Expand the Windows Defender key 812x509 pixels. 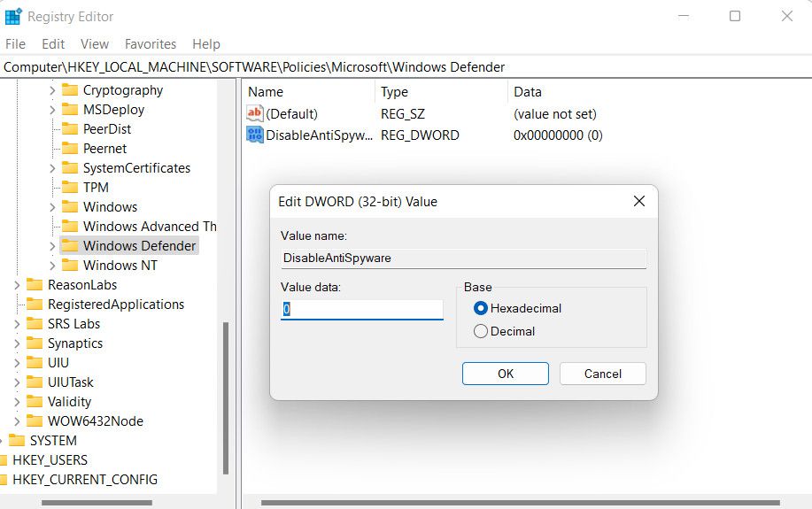click(52, 246)
